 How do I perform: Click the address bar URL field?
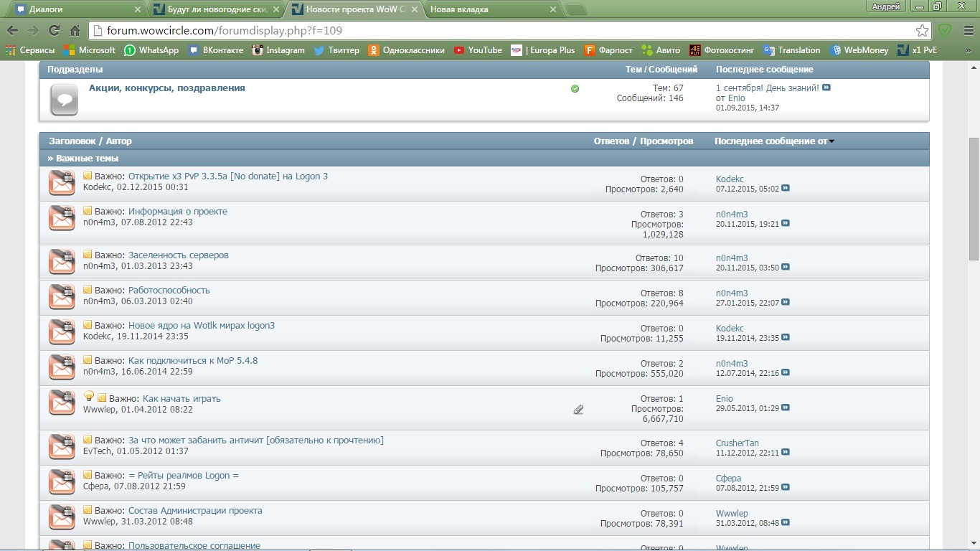[x=502, y=31]
